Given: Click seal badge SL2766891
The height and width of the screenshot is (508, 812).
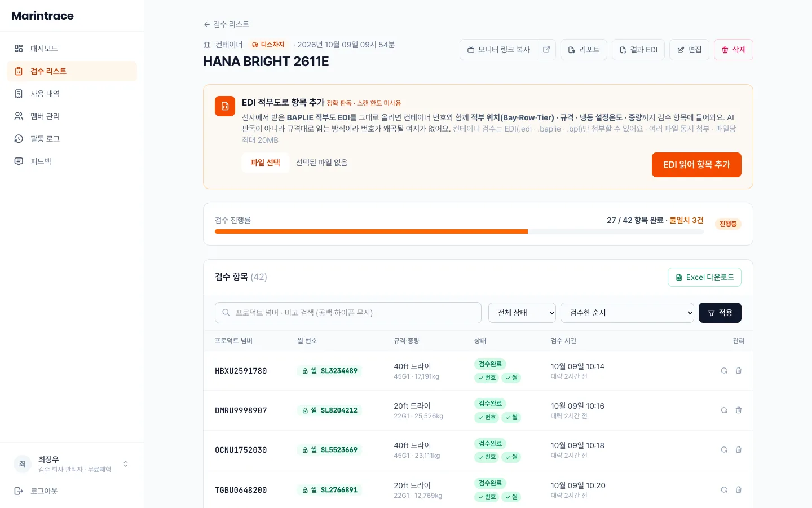Looking at the screenshot, I should pos(329,490).
